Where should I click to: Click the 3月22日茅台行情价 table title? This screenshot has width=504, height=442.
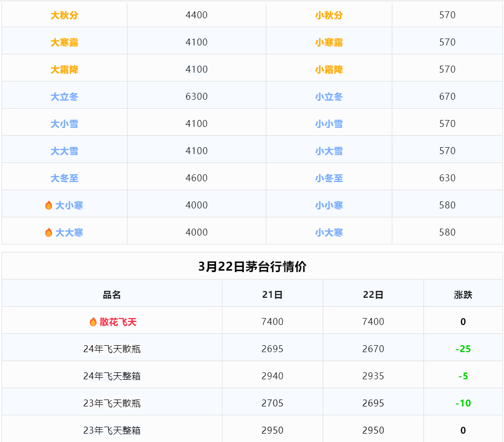point(252,267)
